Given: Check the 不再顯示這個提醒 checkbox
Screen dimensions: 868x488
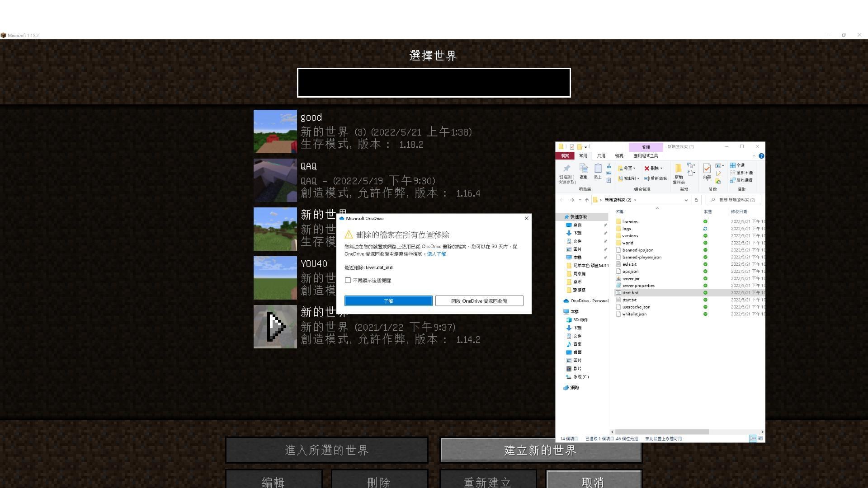Looking at the screenshot, I should click(348, 280).
